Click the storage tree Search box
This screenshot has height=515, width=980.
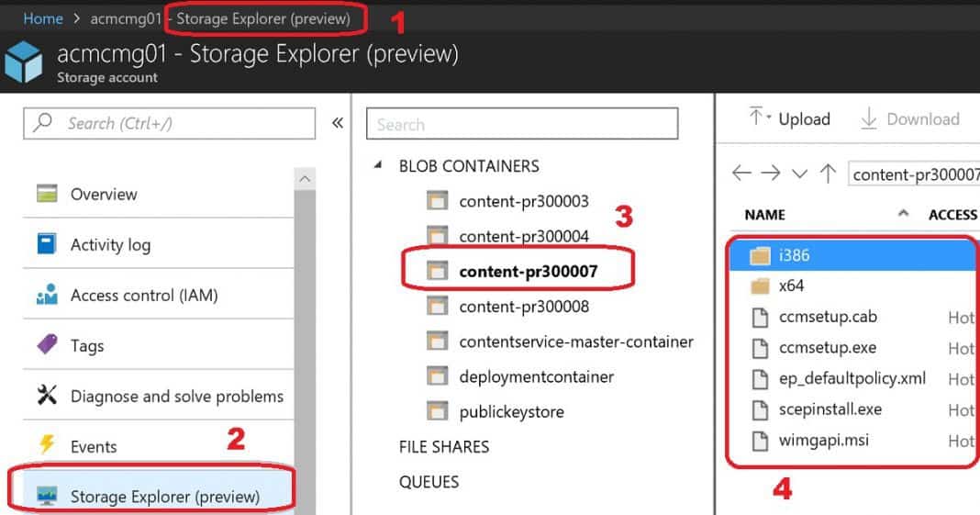click(x=522, y=124)
